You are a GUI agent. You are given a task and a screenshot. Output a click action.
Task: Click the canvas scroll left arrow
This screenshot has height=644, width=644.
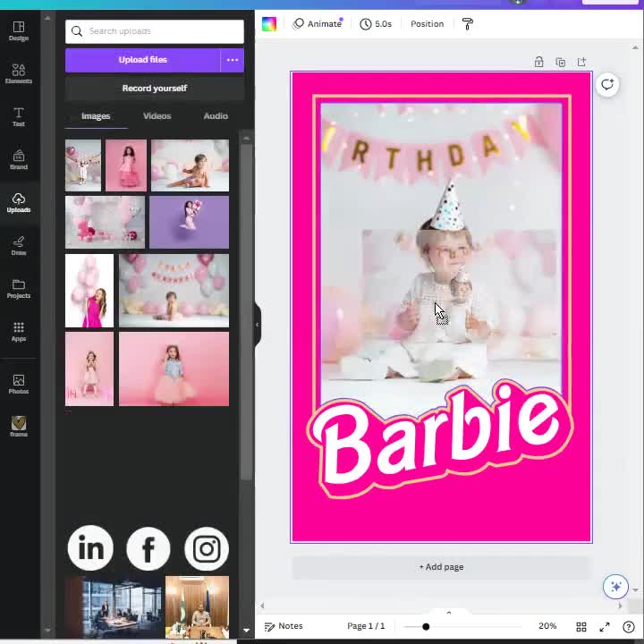[262, 606]
